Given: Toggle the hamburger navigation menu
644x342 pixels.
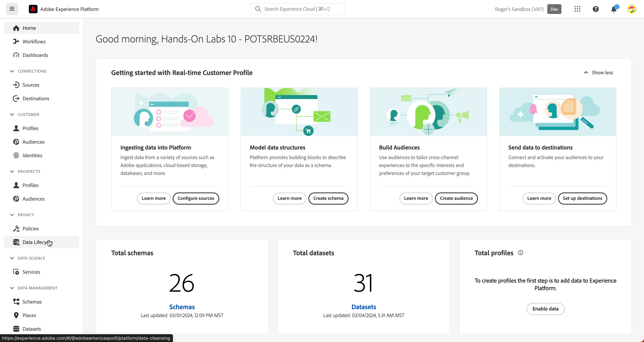Looking at the screenshot, I should (x=12, y=9).
